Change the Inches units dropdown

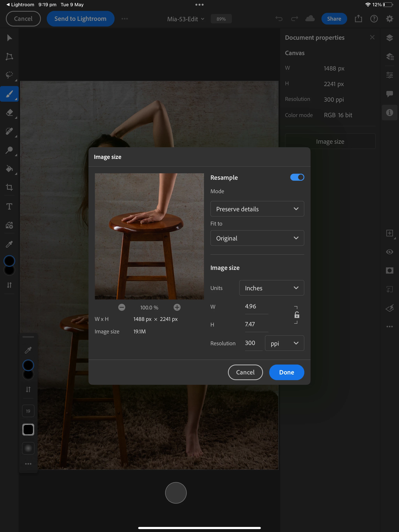coord(271,288)
